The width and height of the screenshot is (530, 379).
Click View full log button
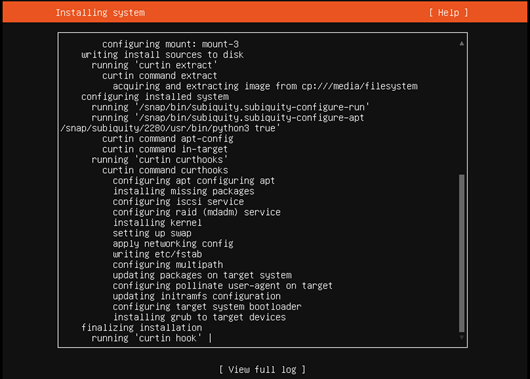click(262, 369)
